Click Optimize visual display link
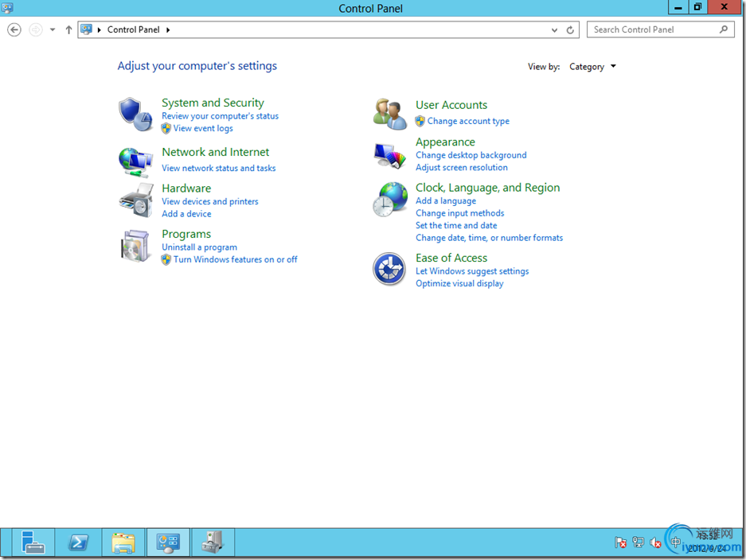This screenshot has height=560, width=746. pyautogui.click(x=459, y=284)
